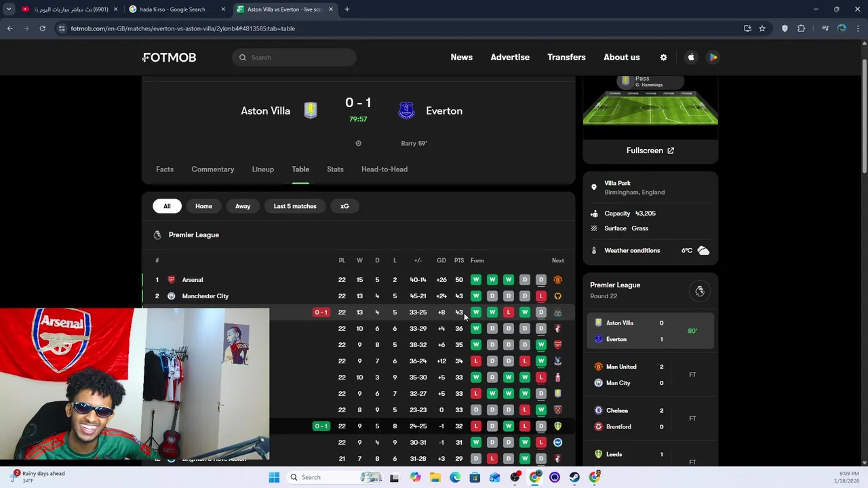Reload the page
Screen dimensions: 868x488
pos(42,28)
